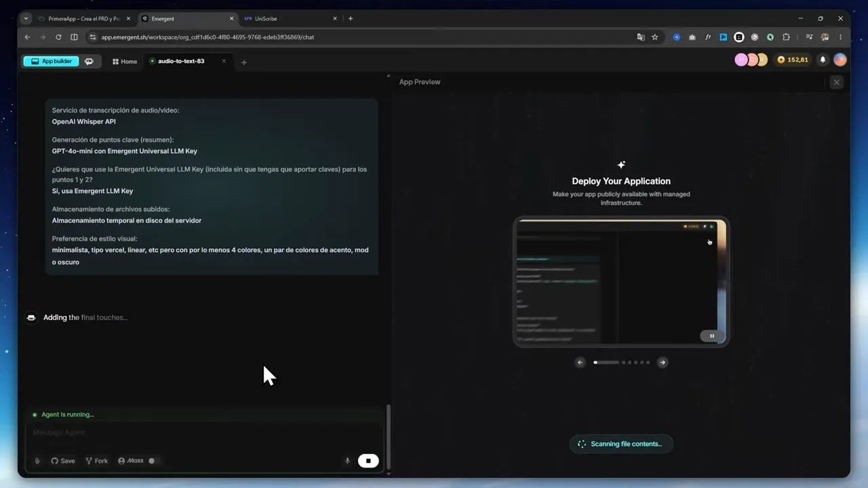Open the browser media controls icon
The image size is (868, 488).
coord(809,37)
